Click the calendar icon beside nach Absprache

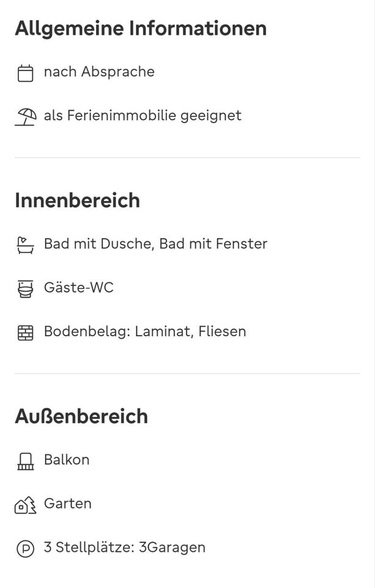click(x=25, y=73)
